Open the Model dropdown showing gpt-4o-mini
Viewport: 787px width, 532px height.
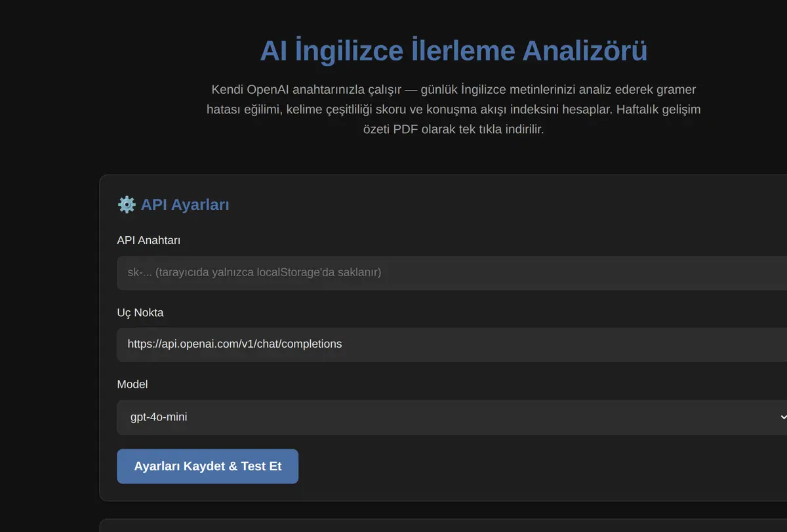click(x=453, y=417)
